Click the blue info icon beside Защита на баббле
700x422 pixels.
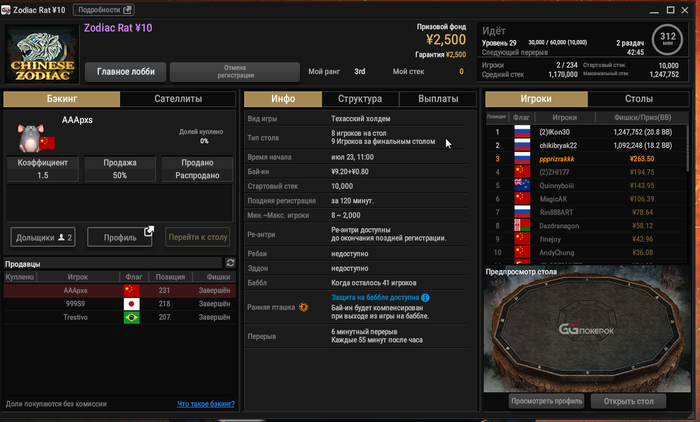click(x=425, y=297)
